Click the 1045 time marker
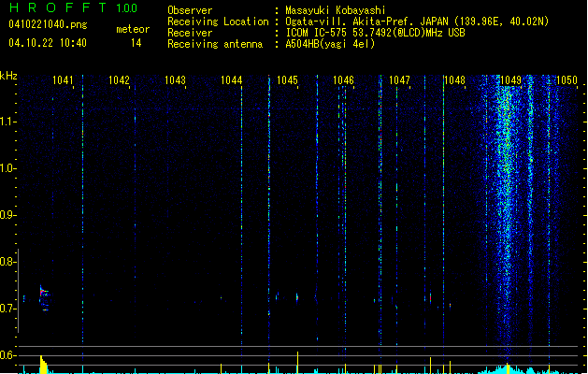Image resolution: width=588 pixels, height=374 pixels. (287, 79)
